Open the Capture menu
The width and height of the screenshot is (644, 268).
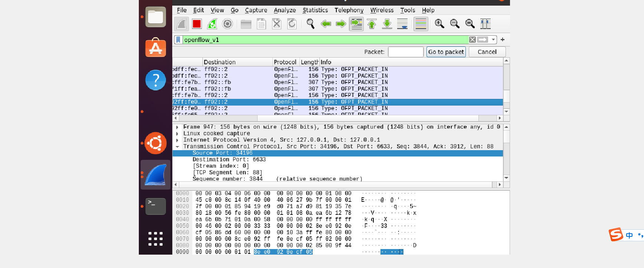[256, 10]
